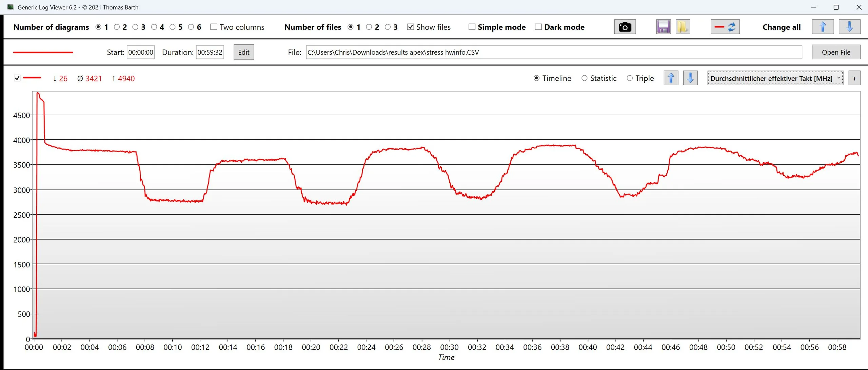Click blue up arrow beside Triple option
The image size is (868, 370).
(671, 78)
